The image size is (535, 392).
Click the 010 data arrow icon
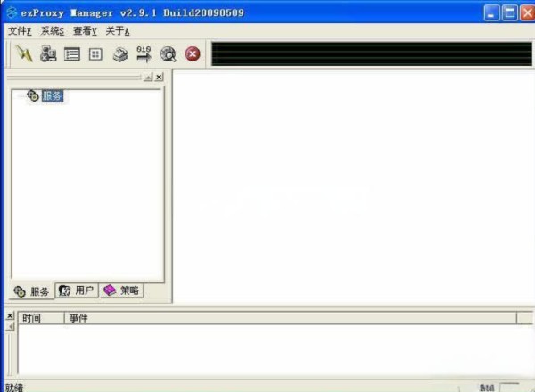(x=144, y=54)
